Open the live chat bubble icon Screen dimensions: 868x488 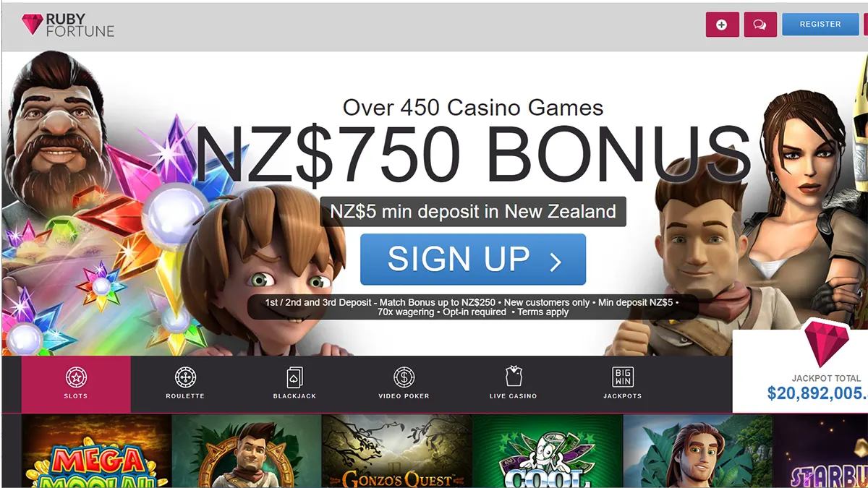pyautogui.click(x=760, y=25)
